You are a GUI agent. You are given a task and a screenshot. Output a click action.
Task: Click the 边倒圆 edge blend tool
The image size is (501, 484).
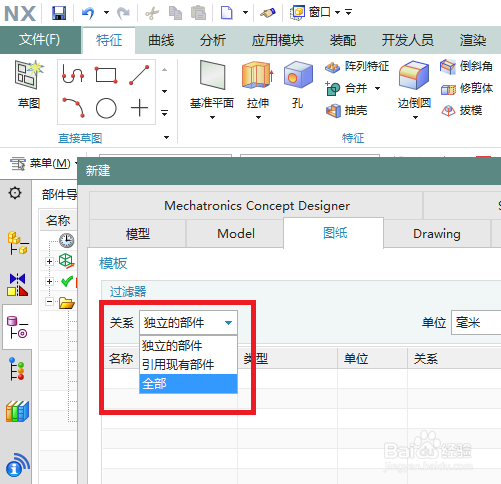click(x=414, y=85)
